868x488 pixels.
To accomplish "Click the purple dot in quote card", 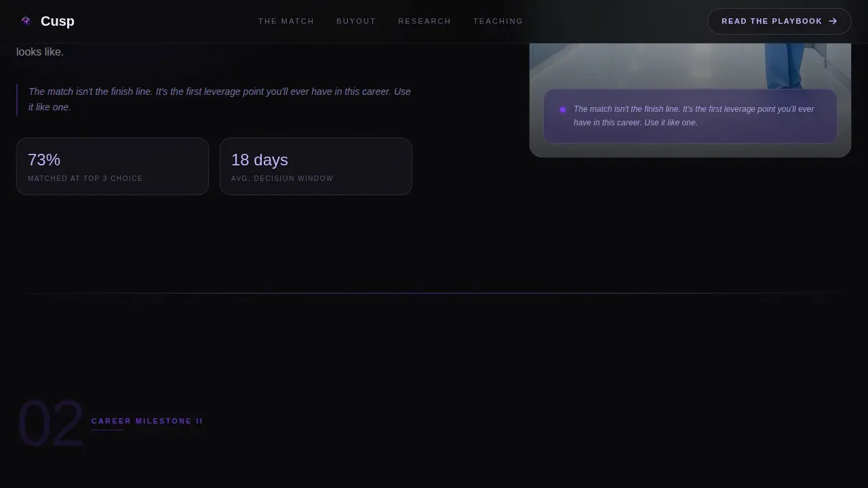I will click(563, 110).
